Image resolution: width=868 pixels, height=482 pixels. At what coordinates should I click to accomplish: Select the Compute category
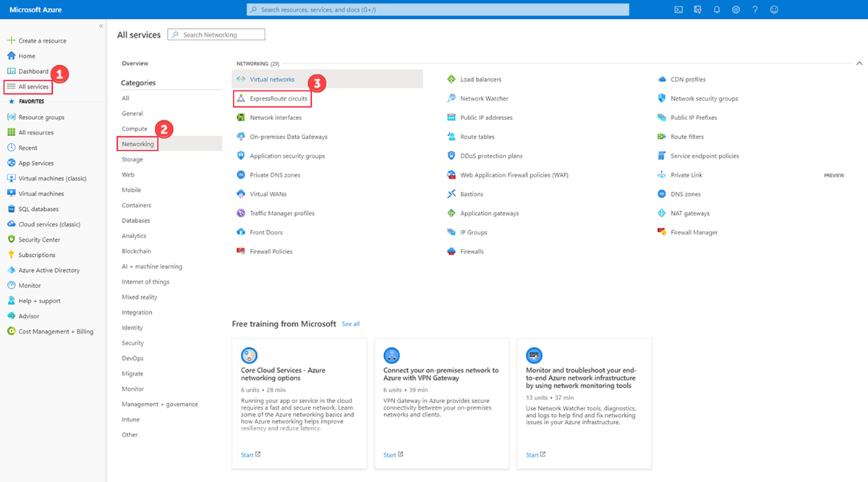[x=133, y=128]
